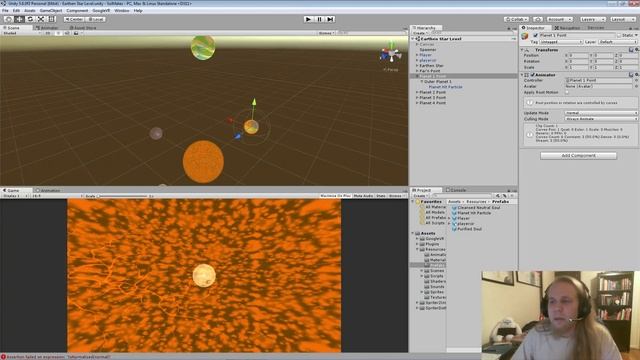Select the Hand tool in toolbar
640x360 pixels.
(9, 19)
